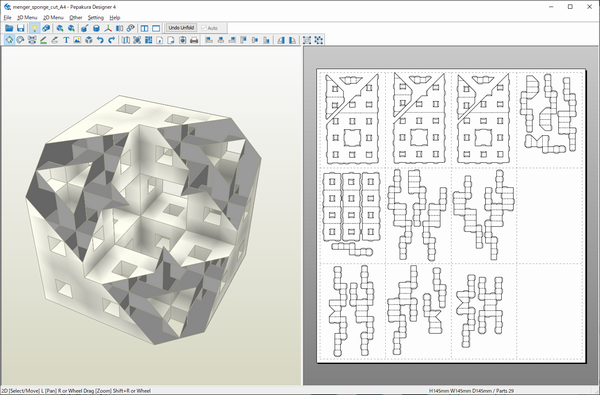Click the Redo arrow icon
The height and width of the screenshot is (395, 600).
(x=112, y=40)
